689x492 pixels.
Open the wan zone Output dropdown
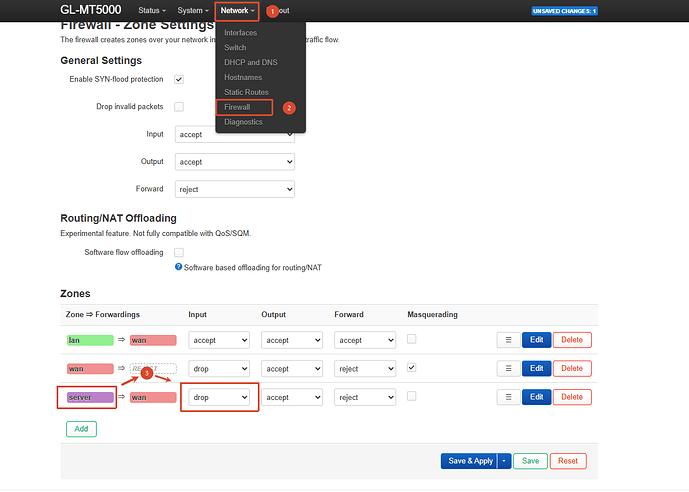point(292,369)
